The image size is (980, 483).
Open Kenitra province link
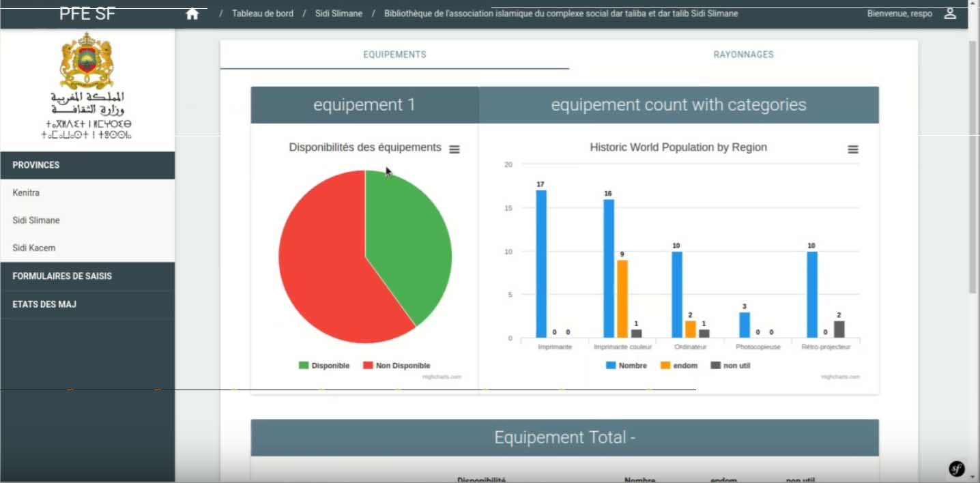[26, 193]
